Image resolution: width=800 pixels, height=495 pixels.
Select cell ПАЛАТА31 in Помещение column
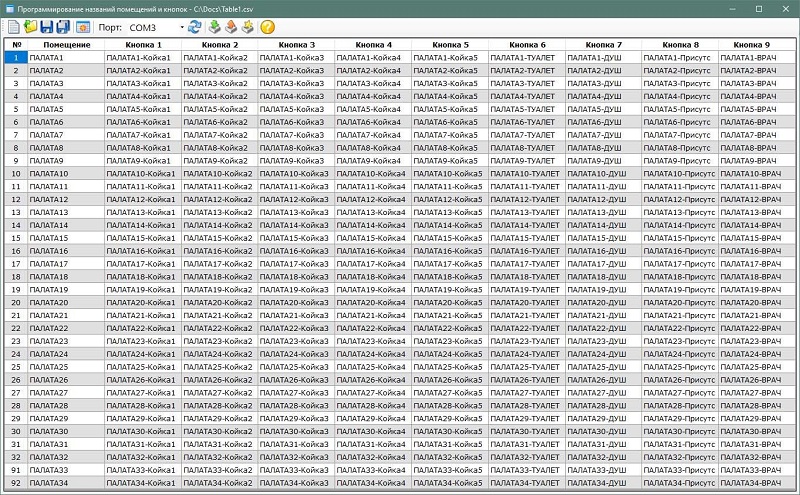pyautogui.click(x=66, y=444)
